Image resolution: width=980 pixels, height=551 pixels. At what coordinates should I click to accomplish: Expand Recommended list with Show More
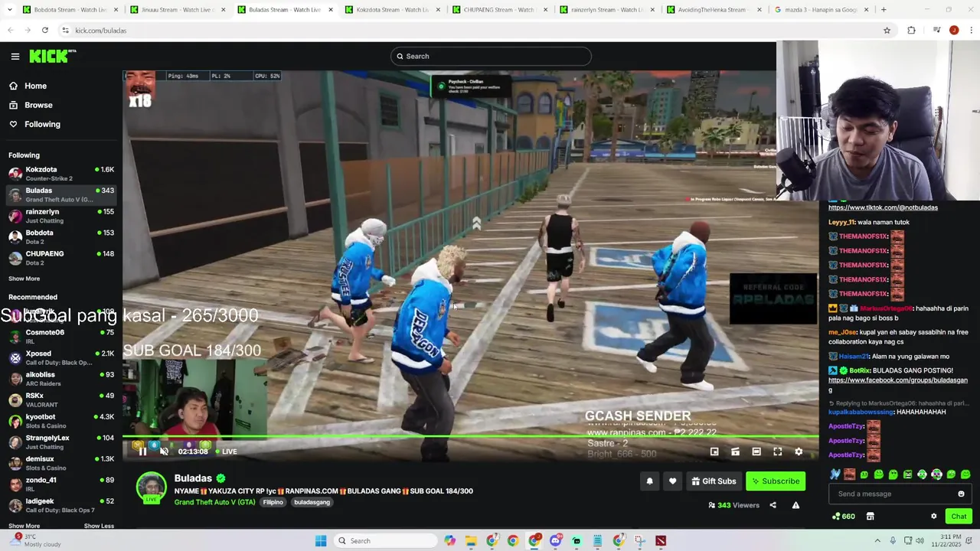tap(24, 526)
